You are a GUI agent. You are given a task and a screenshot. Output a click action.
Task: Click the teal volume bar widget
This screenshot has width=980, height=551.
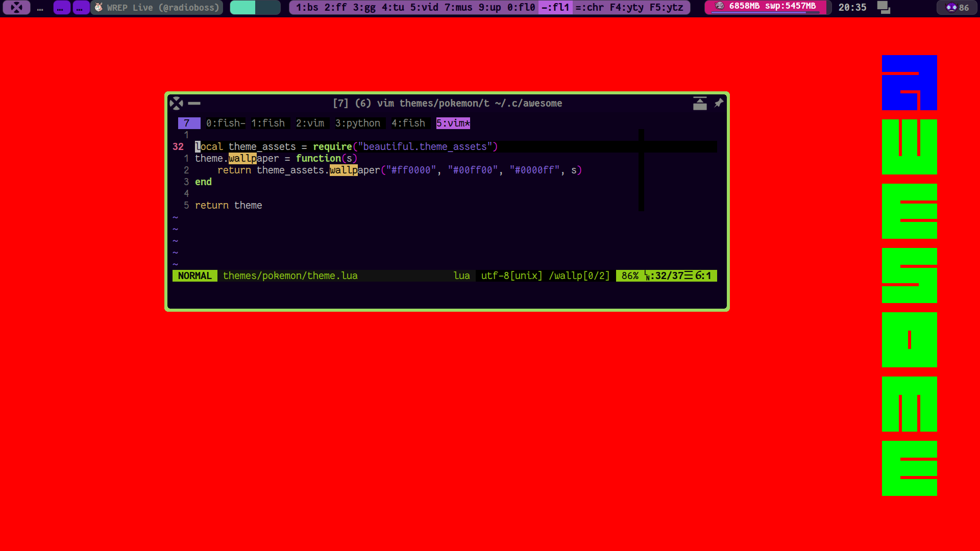[255, 8]
